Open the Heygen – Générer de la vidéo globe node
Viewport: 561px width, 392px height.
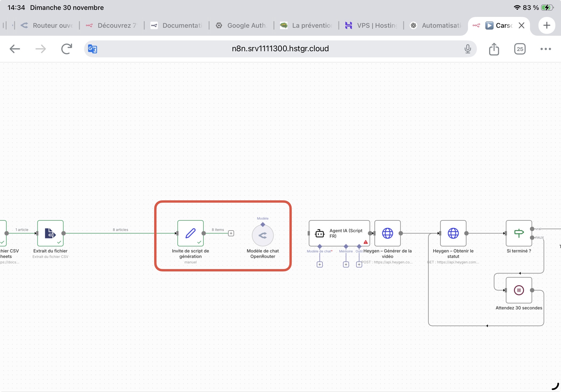tap(387, 233)
